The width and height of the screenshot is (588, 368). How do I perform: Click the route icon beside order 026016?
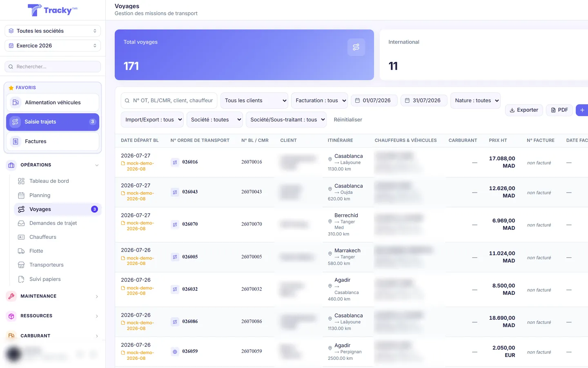pyautogui.click(x=175, y=162)
